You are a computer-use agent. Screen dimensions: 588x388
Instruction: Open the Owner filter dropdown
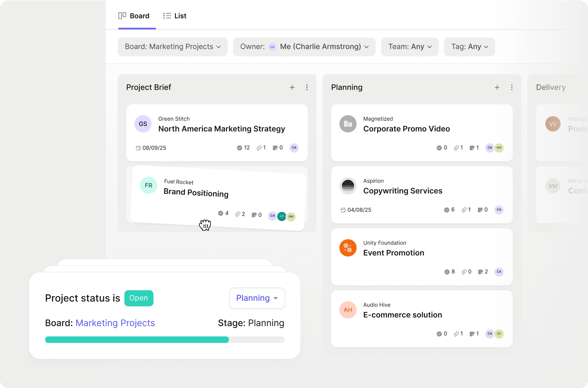click(x=304, y=47)
